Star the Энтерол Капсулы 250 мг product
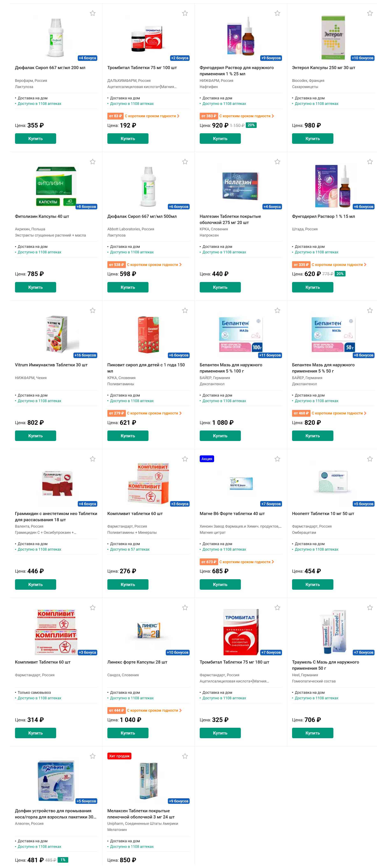Image resolution: width=377 pixels, height=868 pixels. point(370,13)
